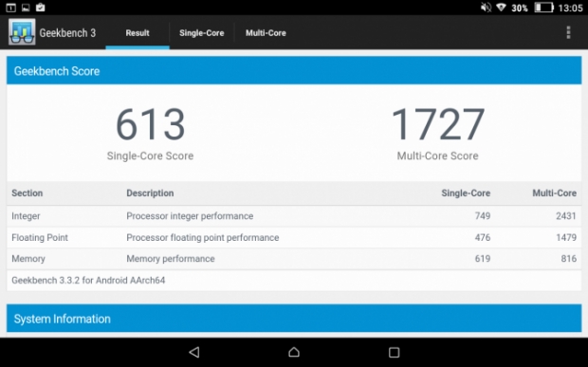
Task: Tap the image notification icon in status bar
Action: [x=26, y=8]
